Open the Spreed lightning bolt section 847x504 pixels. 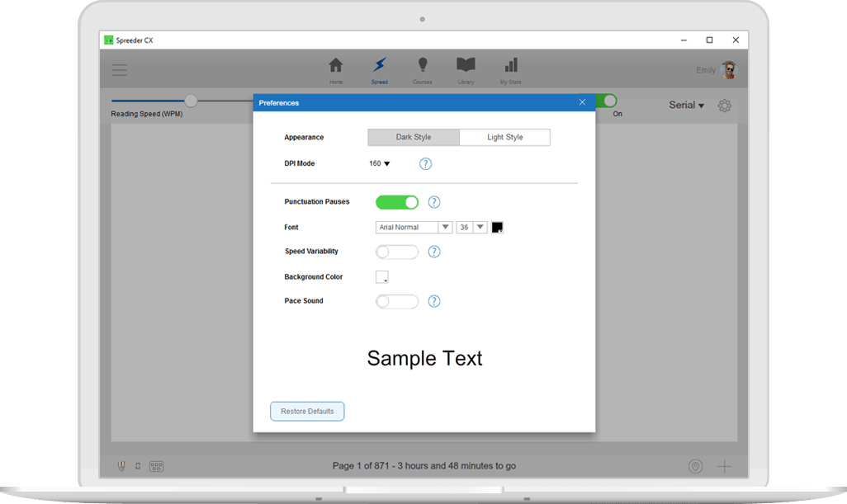point(379,69)
